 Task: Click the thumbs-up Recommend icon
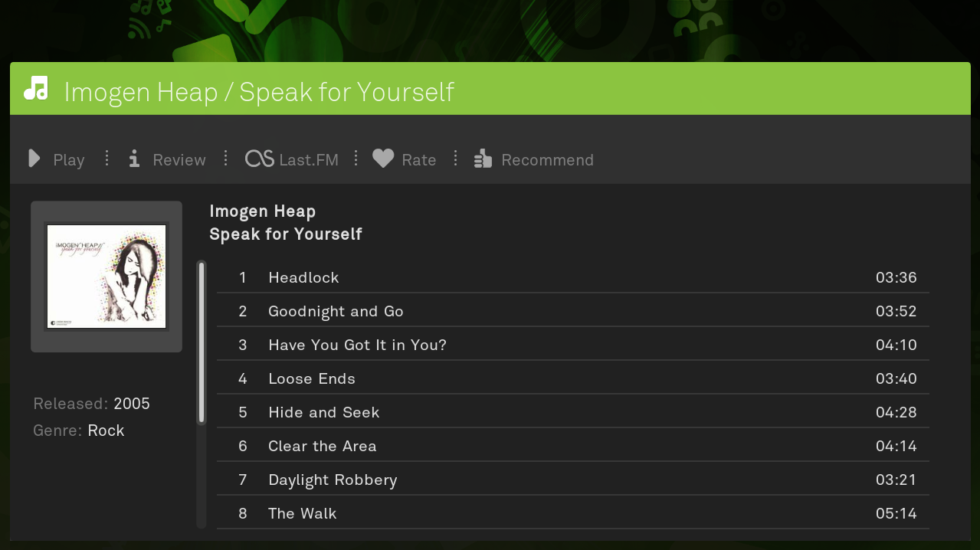tap(483, 159)
